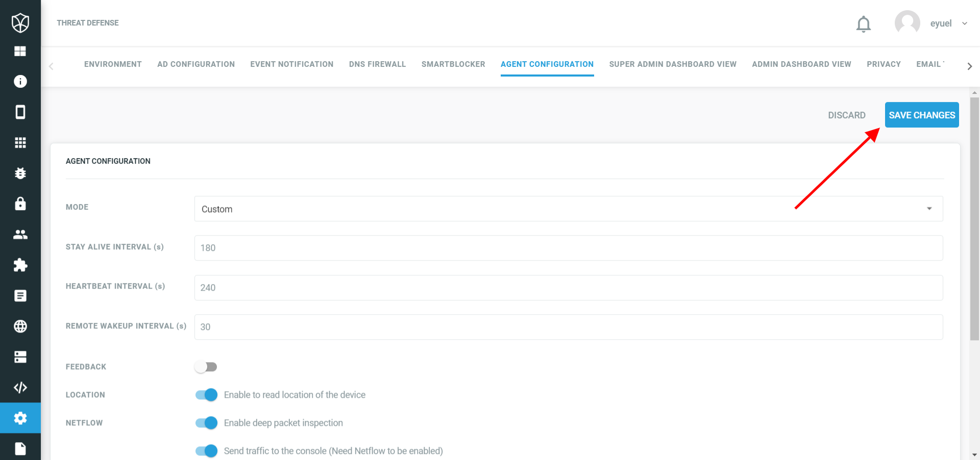Click the Netflow label

click(84, 423)
